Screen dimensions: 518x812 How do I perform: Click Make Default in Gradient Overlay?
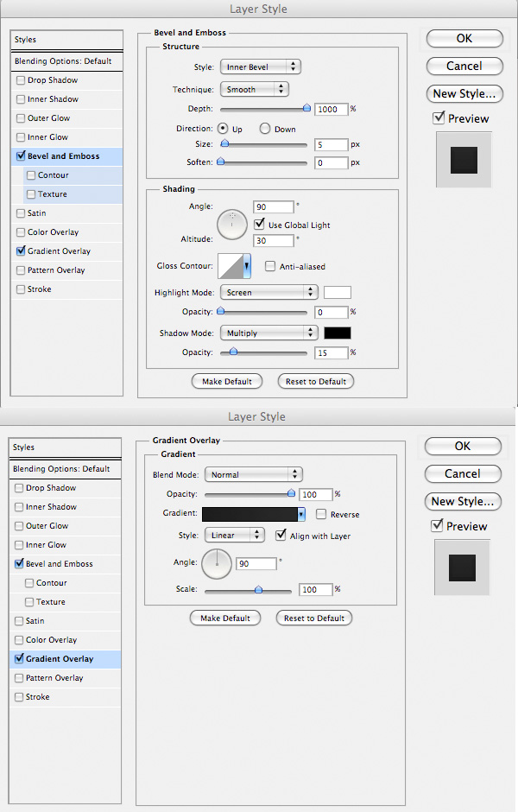coord(225,618)
